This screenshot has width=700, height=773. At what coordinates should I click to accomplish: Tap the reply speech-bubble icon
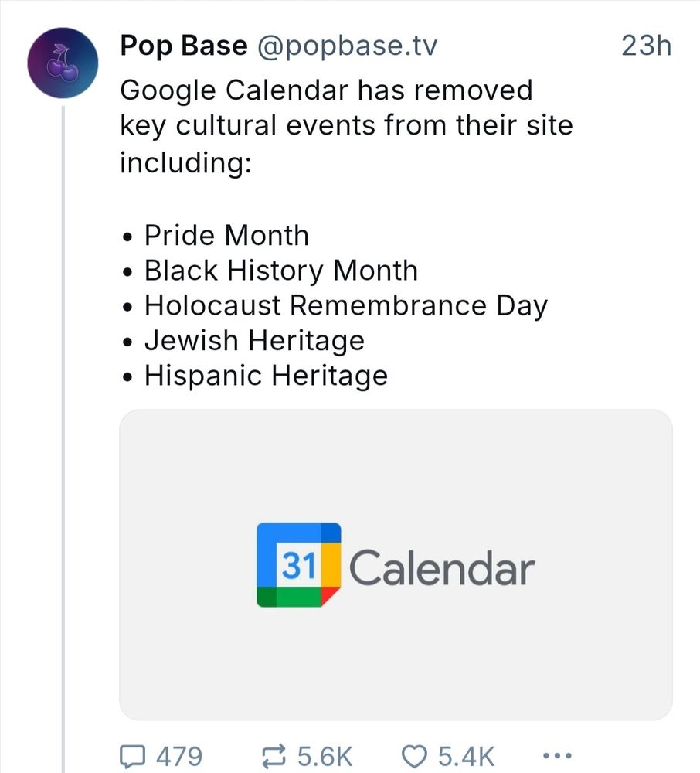(133, 756)
